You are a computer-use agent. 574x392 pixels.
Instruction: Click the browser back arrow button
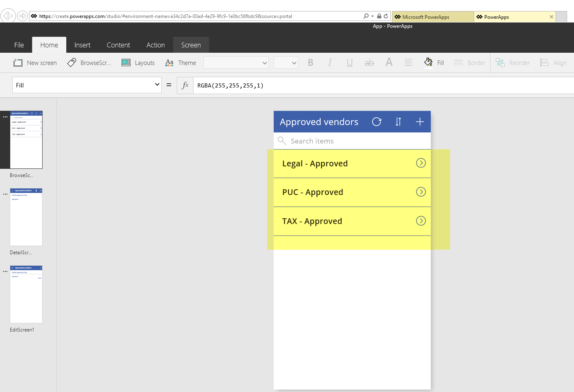tap(8, 16)
